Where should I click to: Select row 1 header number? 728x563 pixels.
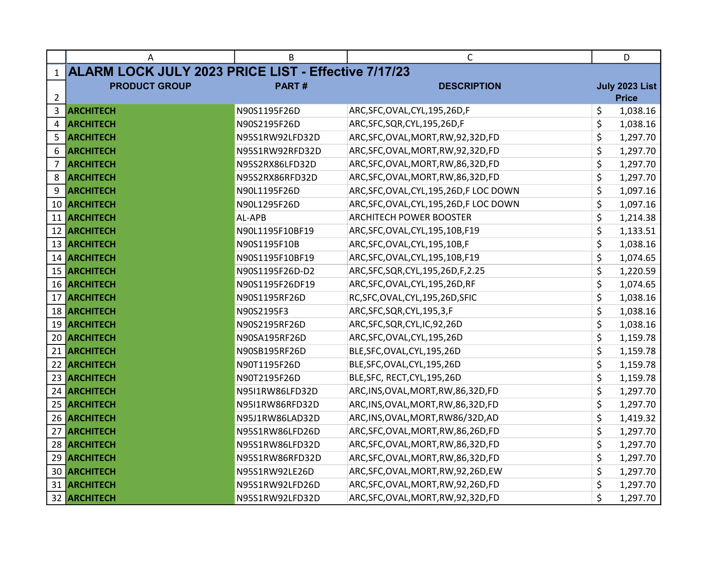pyautogui.click(x=56, y=72)
